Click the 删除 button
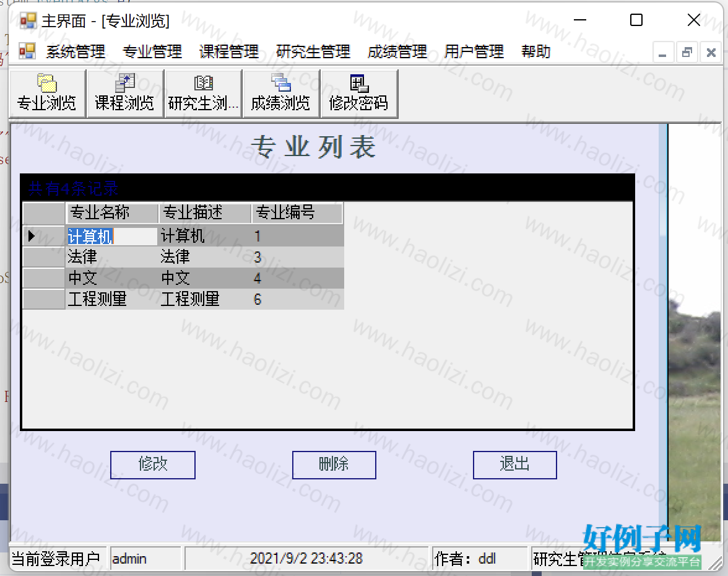The width and height of the screenshot is (728, 576). [334, 465]
